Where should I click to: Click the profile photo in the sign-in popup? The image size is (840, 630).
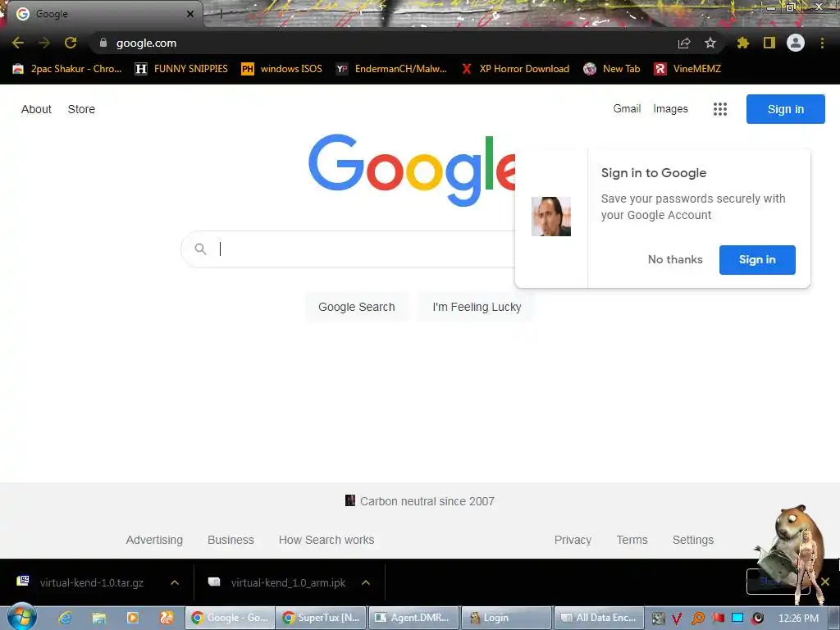(x=550, y=217)
